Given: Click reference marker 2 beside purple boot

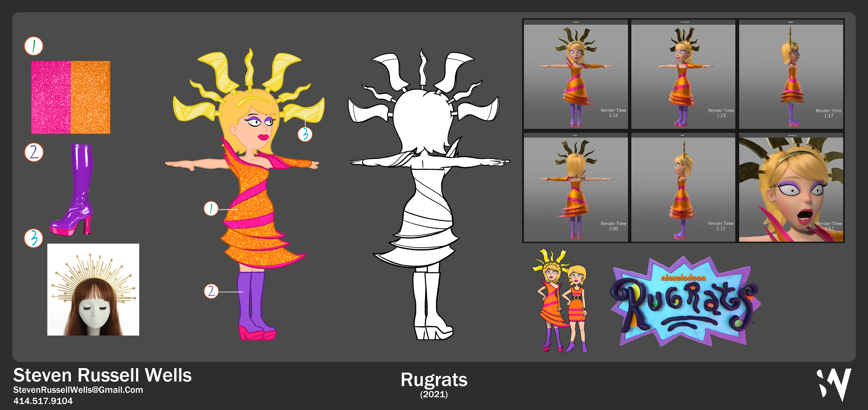Looking at the screenshot, I should (x=34, y=152).
